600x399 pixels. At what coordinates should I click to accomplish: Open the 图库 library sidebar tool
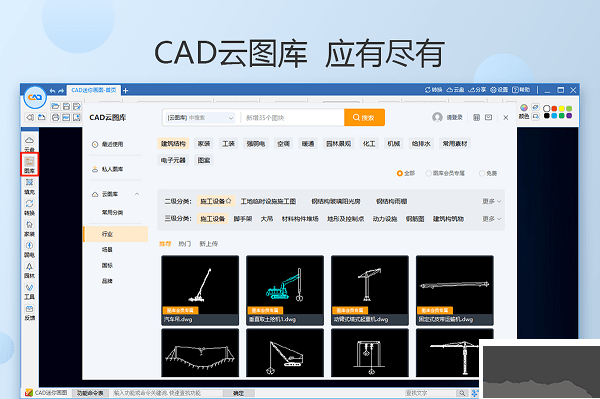tap(29, 165)
